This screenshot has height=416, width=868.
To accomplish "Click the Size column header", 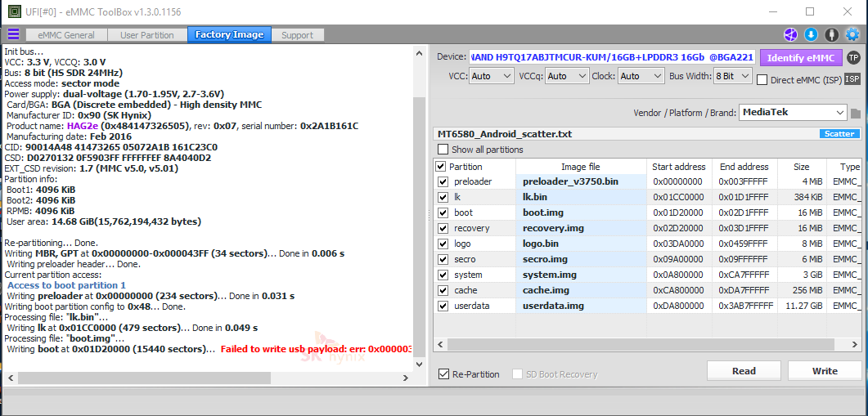I will 802,167.
